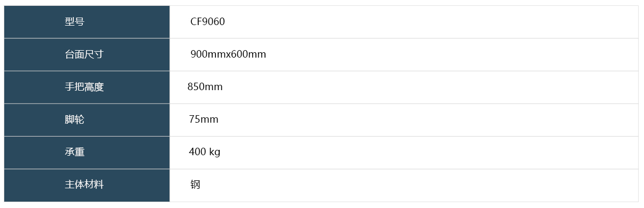Click the 主体材料 label cell
644x208 pixels.
point(87,185)
